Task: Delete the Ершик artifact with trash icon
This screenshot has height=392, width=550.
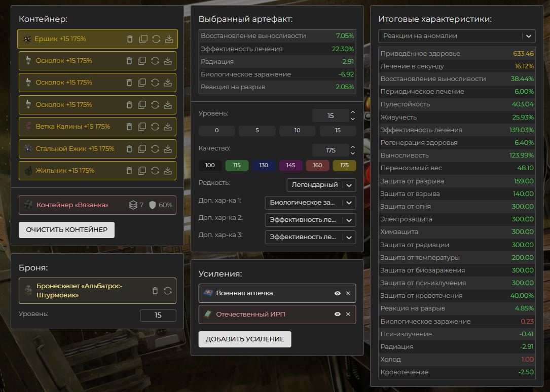Action: pyautogui.click(x=129, y=39)
